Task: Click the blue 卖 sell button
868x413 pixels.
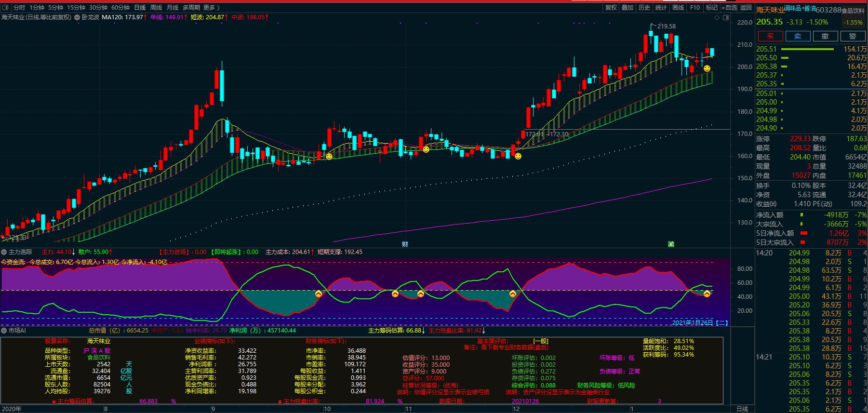Action: point(798,36)
